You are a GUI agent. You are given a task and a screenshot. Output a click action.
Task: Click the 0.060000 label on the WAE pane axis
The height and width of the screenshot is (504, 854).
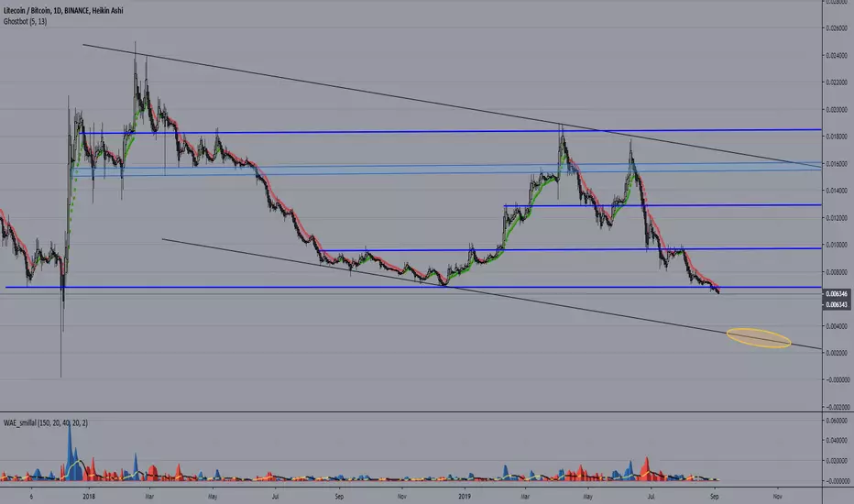point(836,421)
